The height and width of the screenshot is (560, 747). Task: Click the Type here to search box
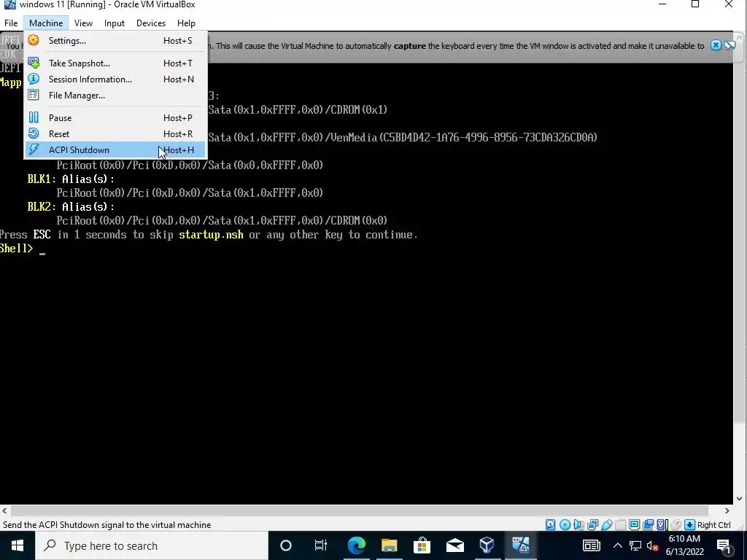[x=152, y=545]
